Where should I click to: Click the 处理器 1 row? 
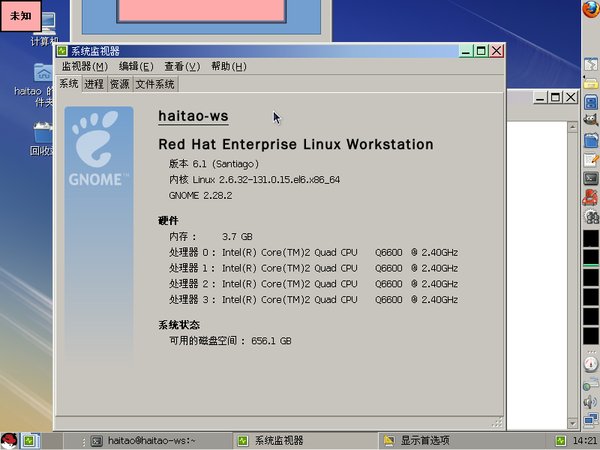313,268
